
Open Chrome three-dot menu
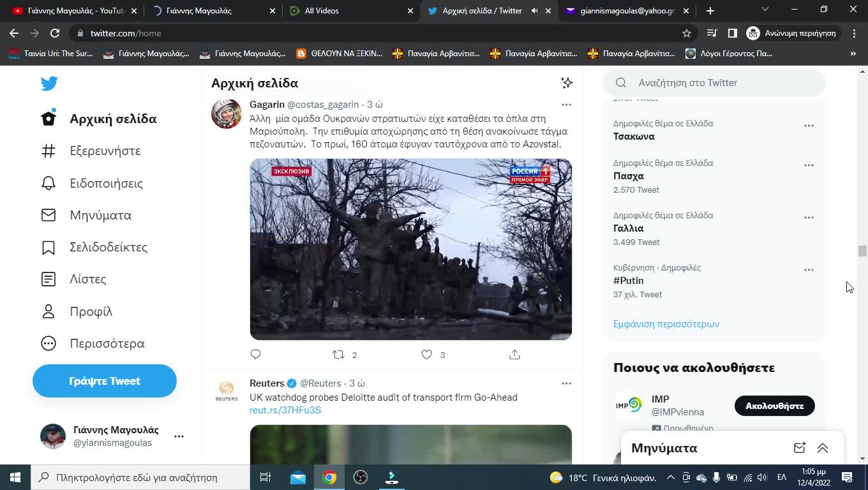[x=854, y=33]
